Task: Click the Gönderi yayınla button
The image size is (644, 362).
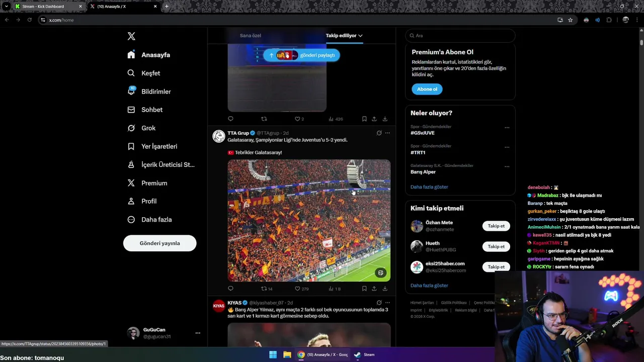Action: pos(159,243)
